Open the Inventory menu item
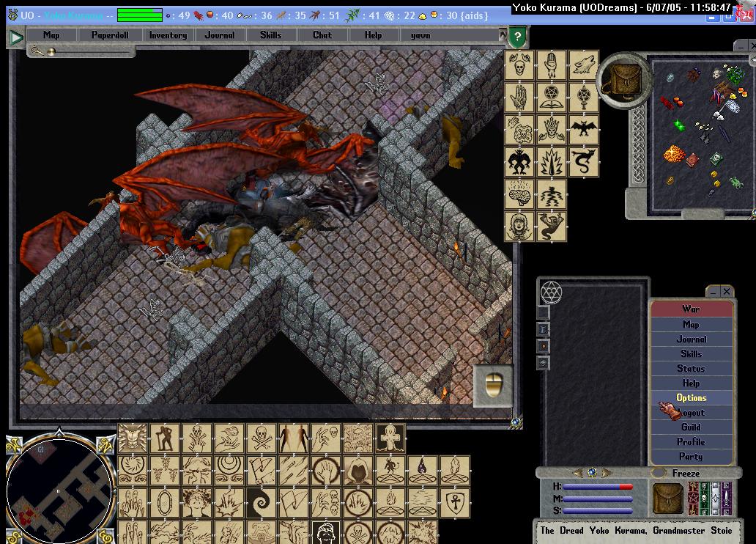The image size is (756, 544). (x=168, y=34)
